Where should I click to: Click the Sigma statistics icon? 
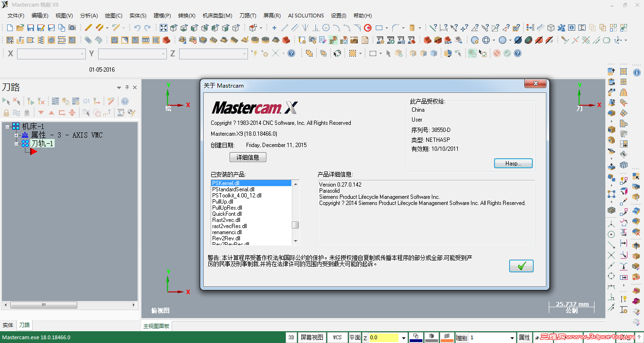coord(582,28)
